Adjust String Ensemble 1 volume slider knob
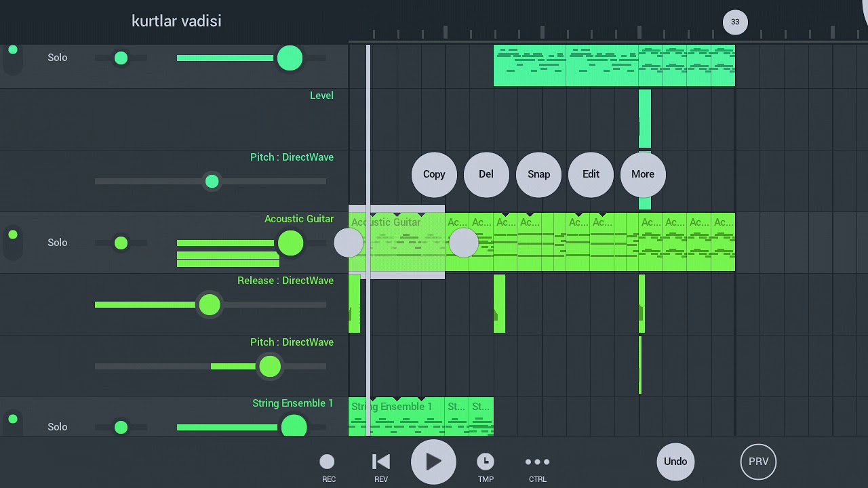Viewport: 868px width, 488px height. point(294,427)
